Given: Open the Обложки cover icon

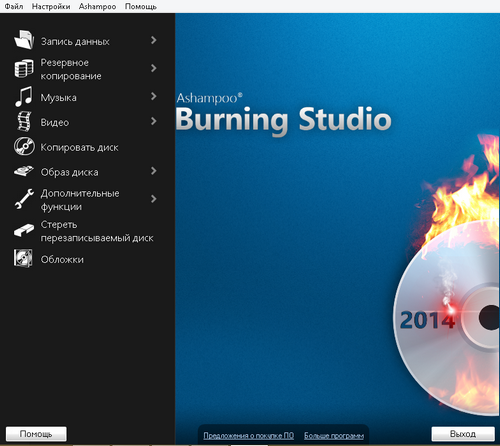Looking at the screenshot, I should tap(23, 258).
